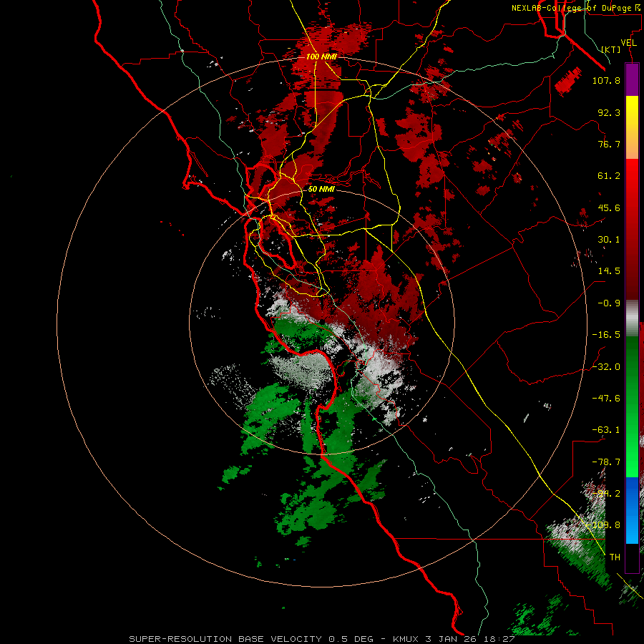Click the VEL legend title
Viewport: 644px width, 644px height.
(628, 42)
